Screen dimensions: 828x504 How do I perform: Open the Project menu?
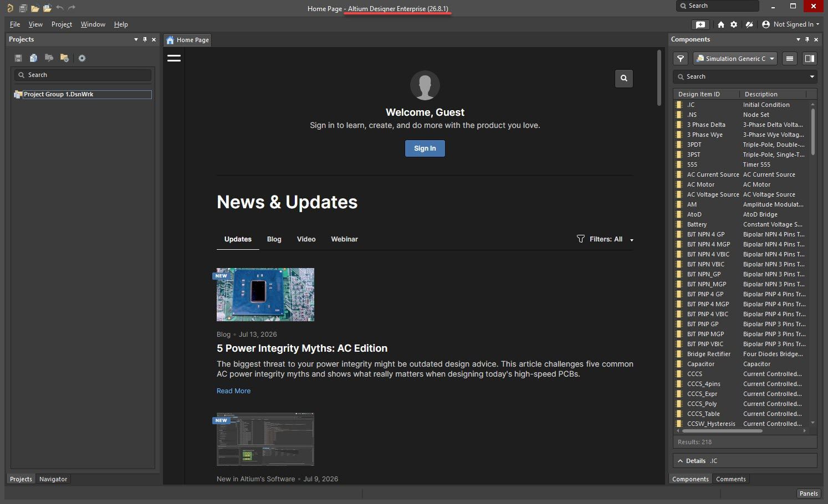(62, 24)
